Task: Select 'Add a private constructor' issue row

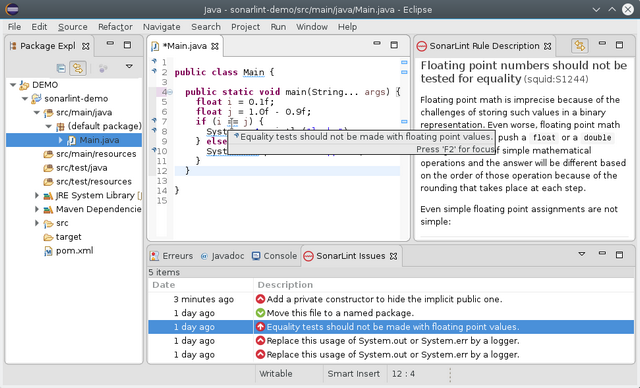Action: (391, 299)
